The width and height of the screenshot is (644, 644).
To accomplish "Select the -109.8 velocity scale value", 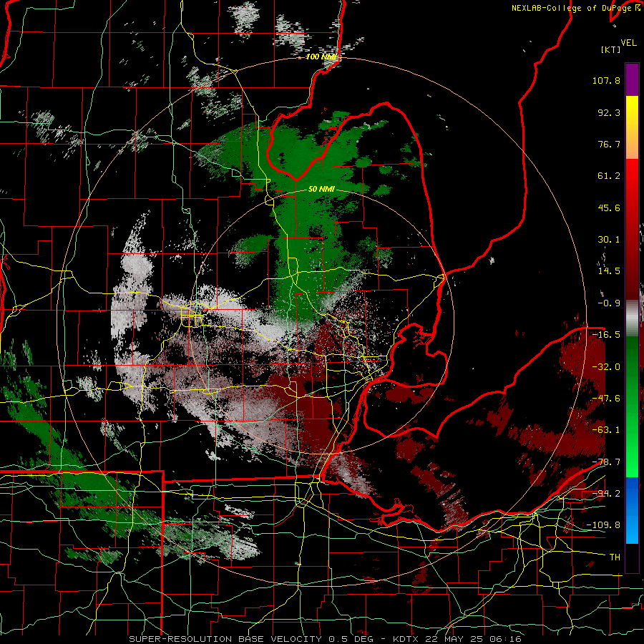I will 603,525.
